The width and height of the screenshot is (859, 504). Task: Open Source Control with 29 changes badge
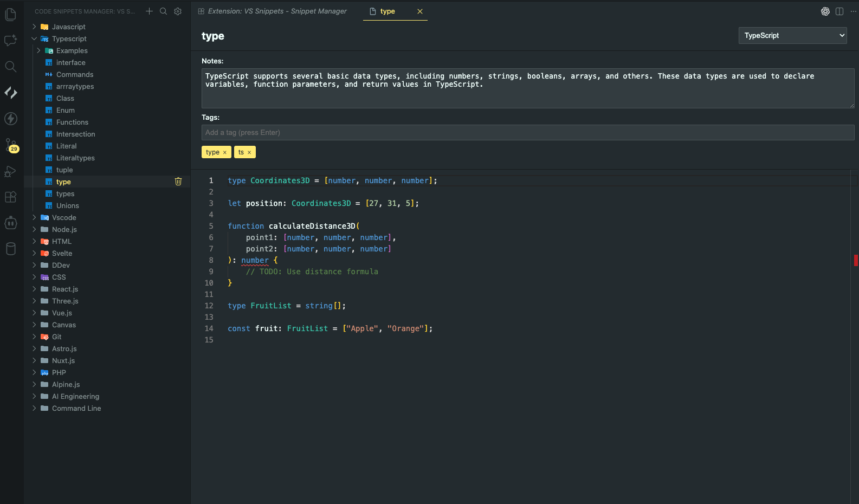click(x=11, y=145)
